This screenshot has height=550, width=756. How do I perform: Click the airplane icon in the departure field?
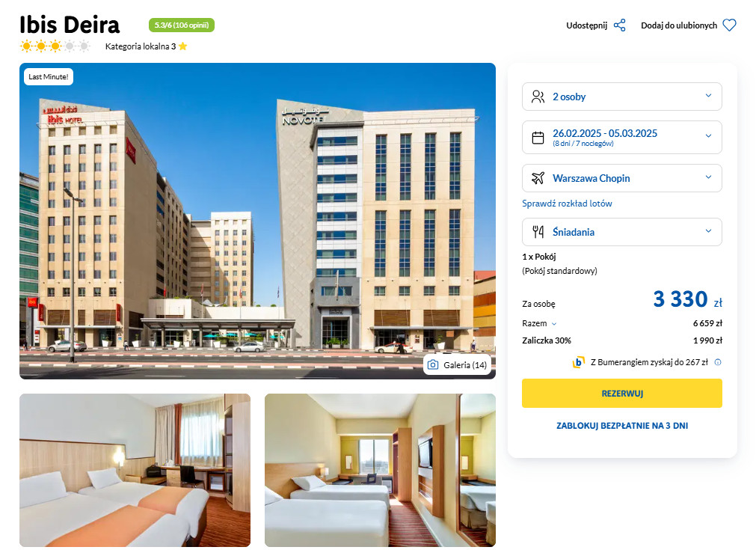[x=538, y=178]
